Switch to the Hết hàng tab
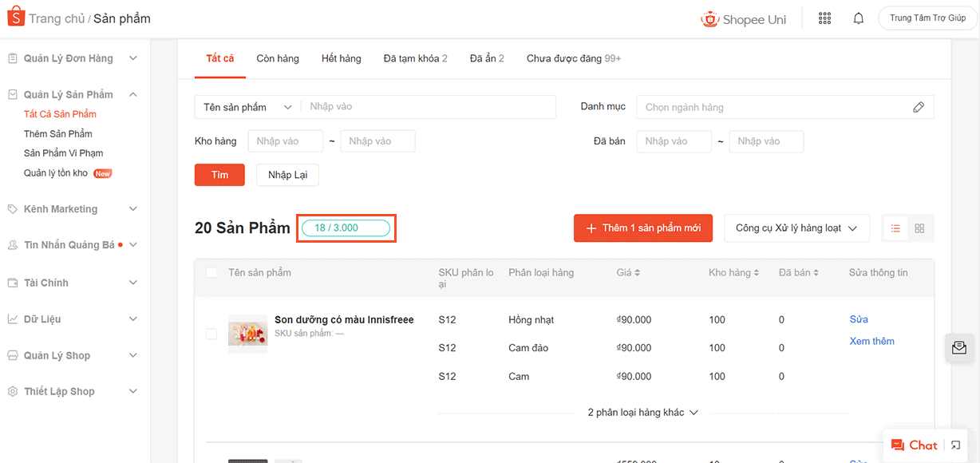The height and width of the screenshot is (463, 980). tap(341, 58)
